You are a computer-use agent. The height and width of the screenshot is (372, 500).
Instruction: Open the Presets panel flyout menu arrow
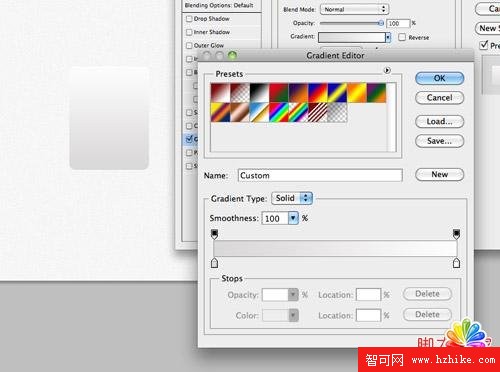pyautogui.click(x=387, y=70)
